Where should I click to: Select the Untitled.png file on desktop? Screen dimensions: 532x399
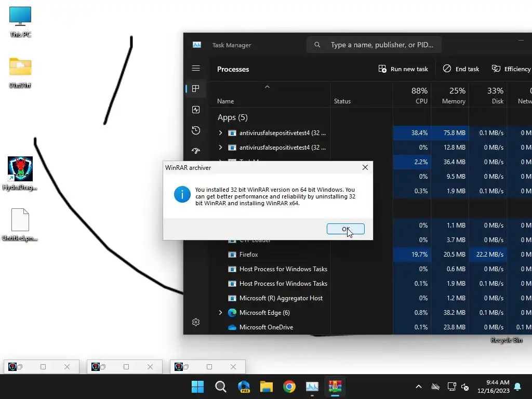[x=20, y=224]
